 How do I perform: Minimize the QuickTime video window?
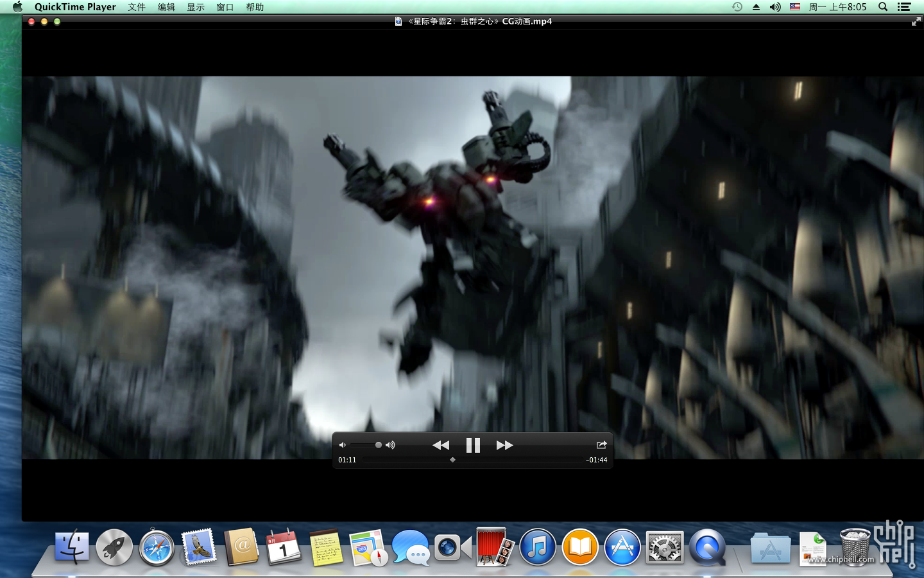[44, 21]
